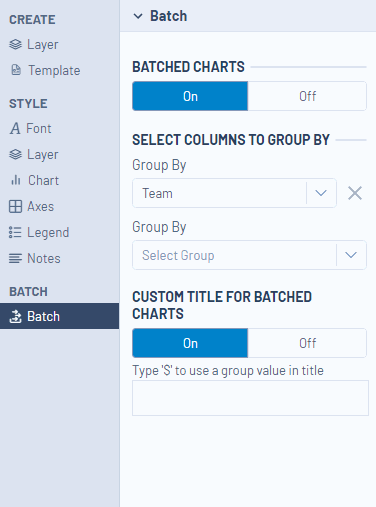Click the Team group-by combo box

click(234, 193)
